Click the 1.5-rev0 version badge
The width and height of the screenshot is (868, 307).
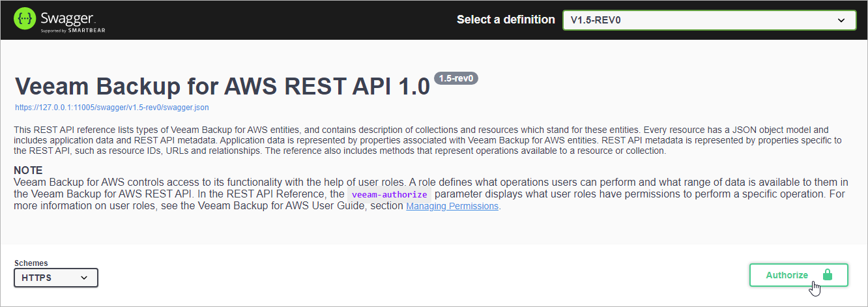click(x=457, y=78)
